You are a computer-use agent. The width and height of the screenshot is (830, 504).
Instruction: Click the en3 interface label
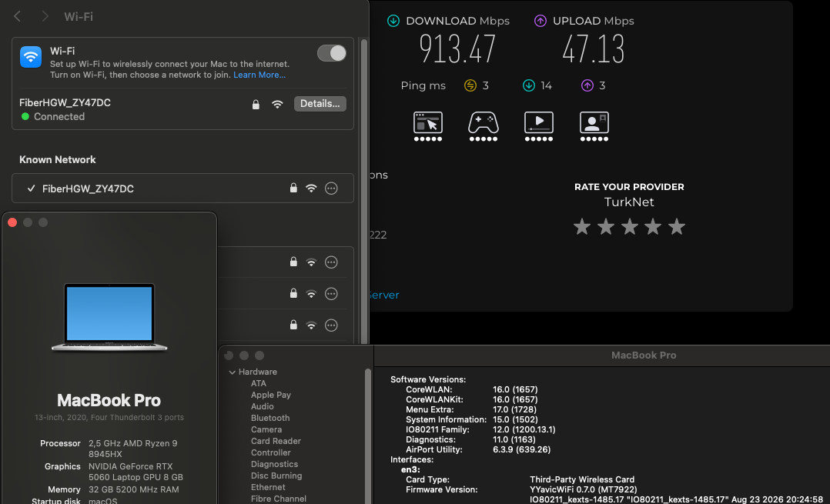[410, 469]
